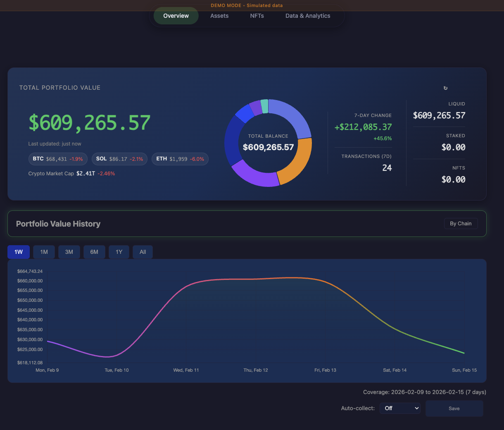504x430 pixels.
Task: Display the 1Y history chart
Action: (119, 251)
